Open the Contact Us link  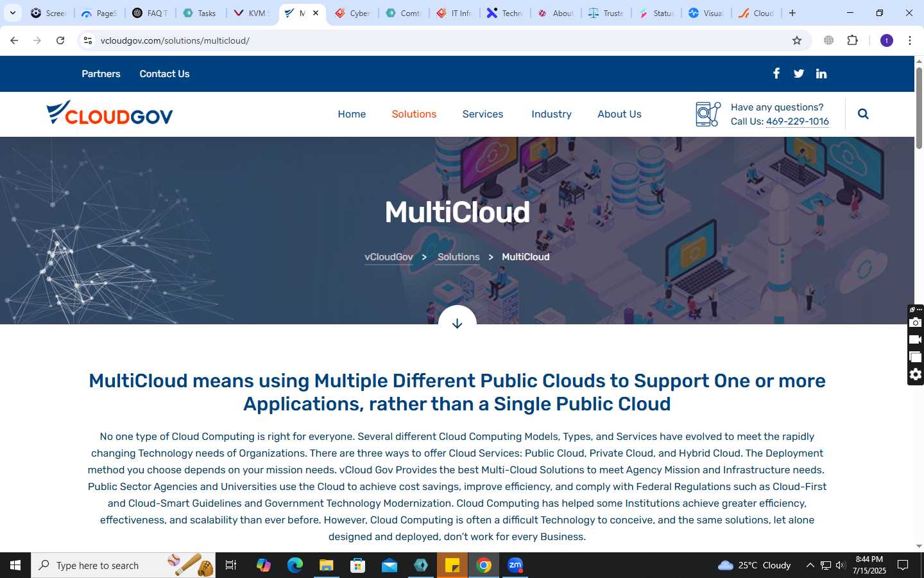click(164, 74)
